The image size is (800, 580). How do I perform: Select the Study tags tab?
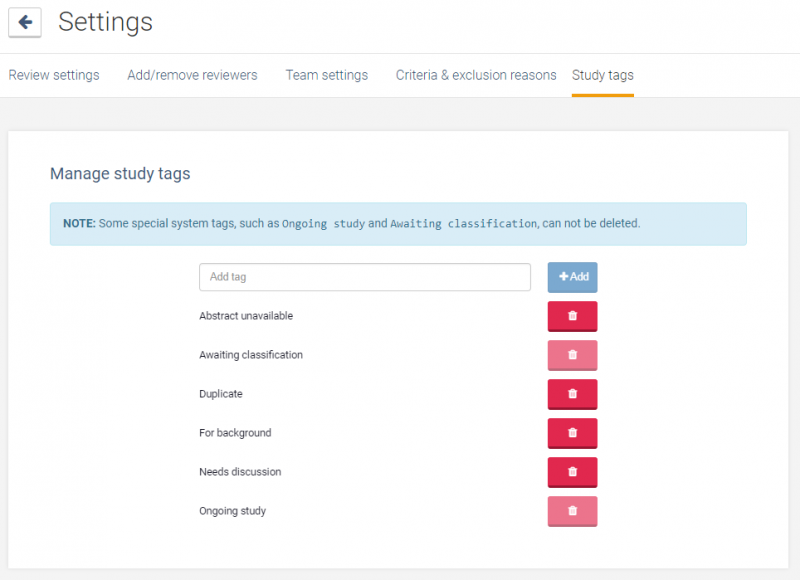click(603, 75)
